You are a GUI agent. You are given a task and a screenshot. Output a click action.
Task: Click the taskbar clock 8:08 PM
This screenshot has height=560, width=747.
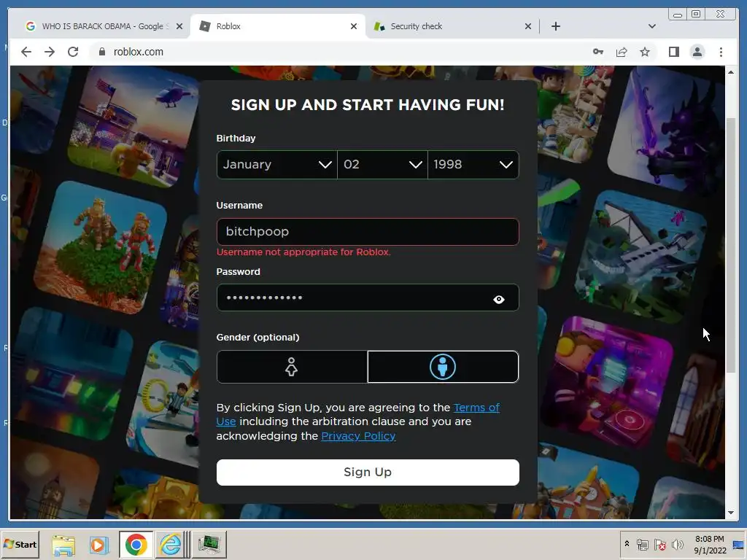[709, 544]
